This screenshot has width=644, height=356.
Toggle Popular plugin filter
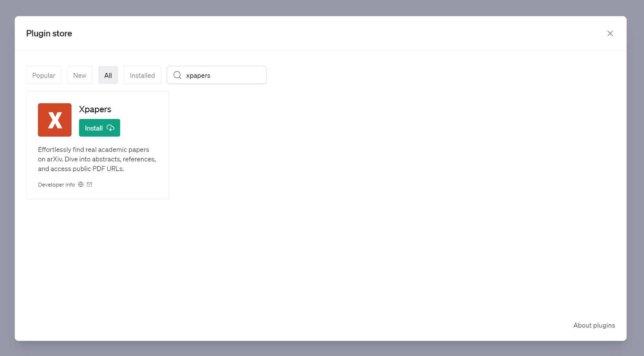[44, 75]
